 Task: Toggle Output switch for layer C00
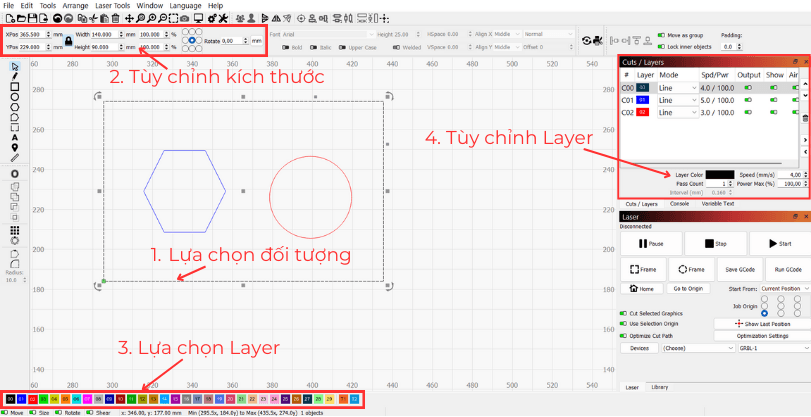[746, 88]
